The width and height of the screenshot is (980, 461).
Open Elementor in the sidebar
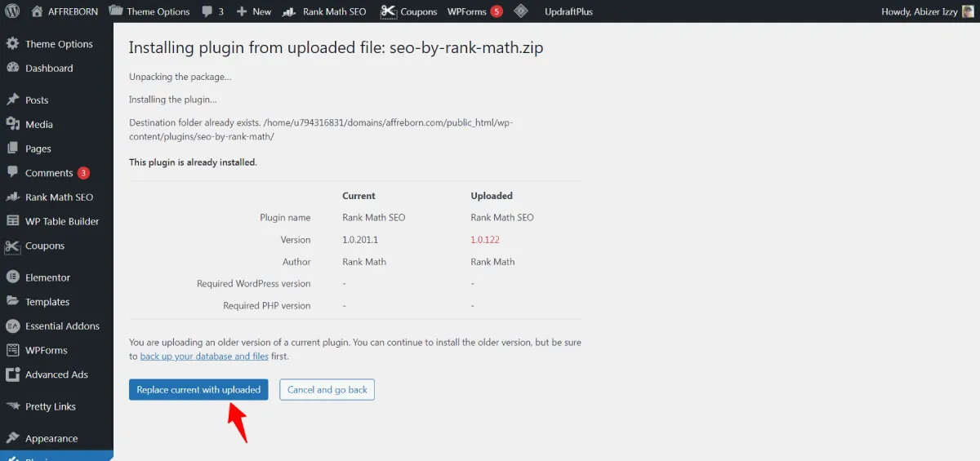pyautogui.click(x=47, y=277)
